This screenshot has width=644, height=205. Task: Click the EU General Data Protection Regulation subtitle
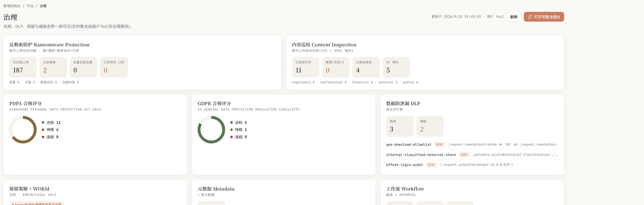pos(249,110)
